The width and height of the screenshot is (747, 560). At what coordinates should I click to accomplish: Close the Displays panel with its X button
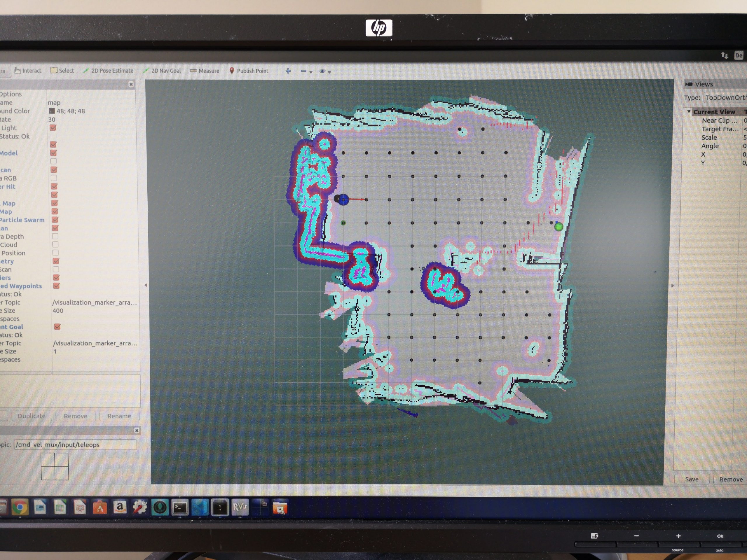click(131, 84)
